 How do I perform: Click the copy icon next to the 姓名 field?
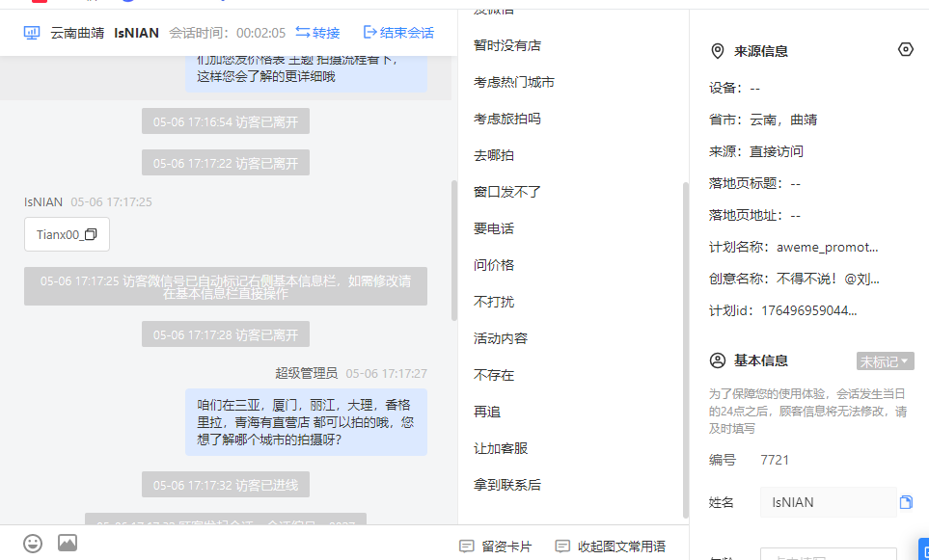pyautogui.click(x=906, y=502)
